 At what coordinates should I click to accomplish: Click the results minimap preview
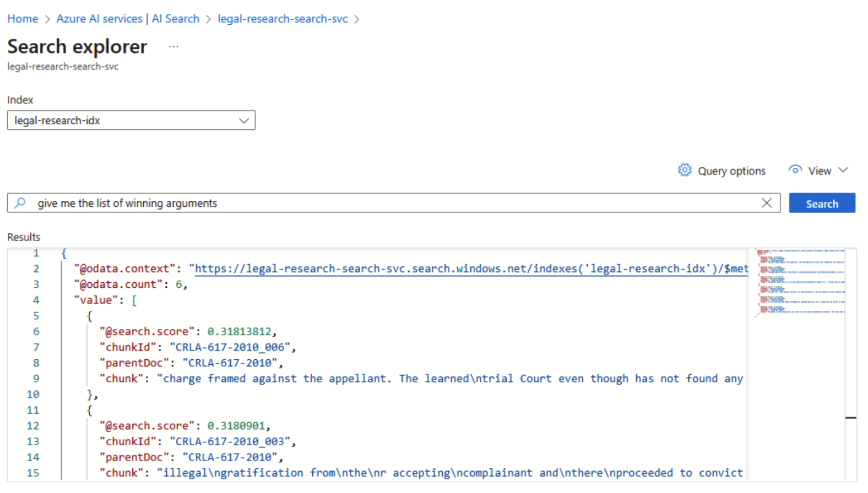pos(800,282)
